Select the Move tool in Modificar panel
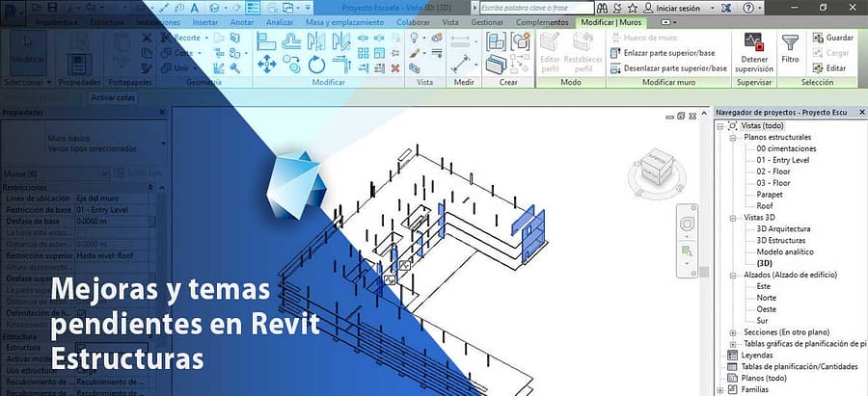Viewport: 868px width, 396px height. click(267, 65)
